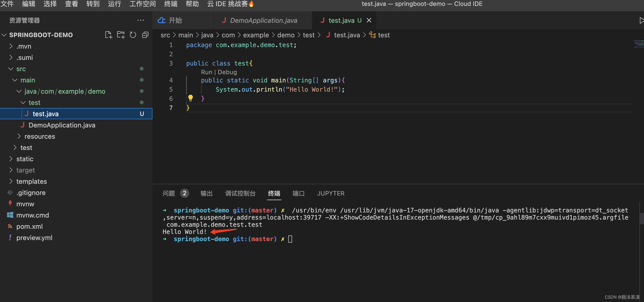Click the New File icon in explorer header
The width and height of the screenshot is (644, 302).
click(108, 35)
